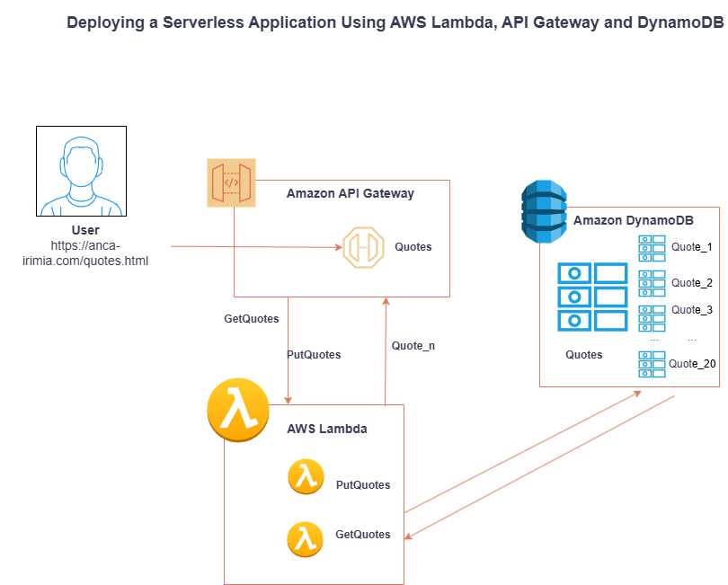Select the Amazon DynamoDB heading label

pos(634,220)
